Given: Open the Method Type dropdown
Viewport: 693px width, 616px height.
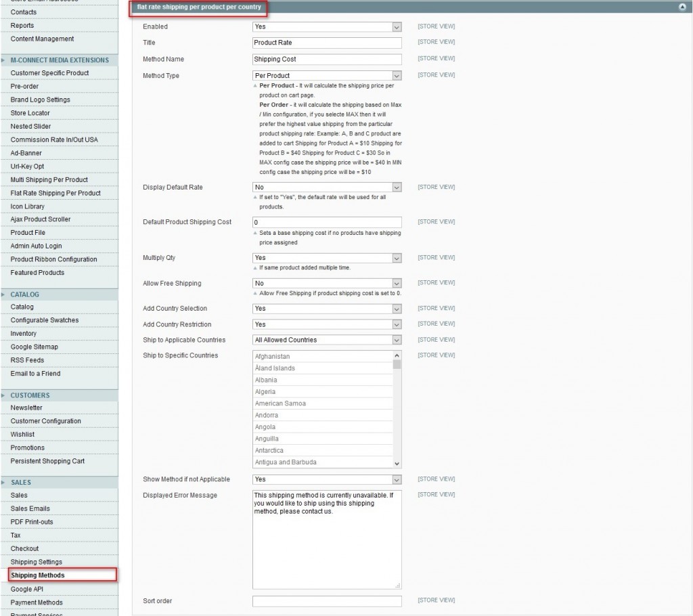Looking at the screenshot, I should click(x=327, y=76).
